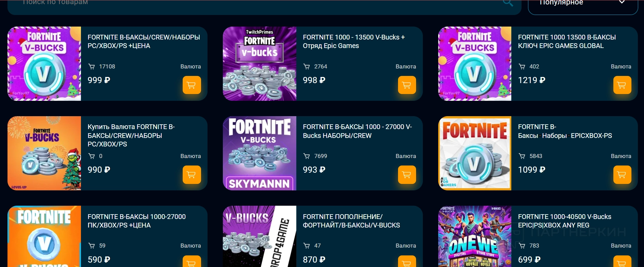Open FORTNITE 1000-40500 V-Bucks EPIC|PS|XBOX listing
The width and height of the screenshot is (644, 267).
point(564,221)
